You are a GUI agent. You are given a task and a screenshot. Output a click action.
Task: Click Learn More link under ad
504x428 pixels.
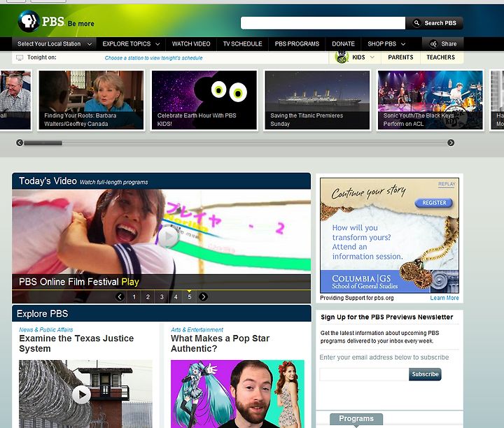tap(444, 298)
